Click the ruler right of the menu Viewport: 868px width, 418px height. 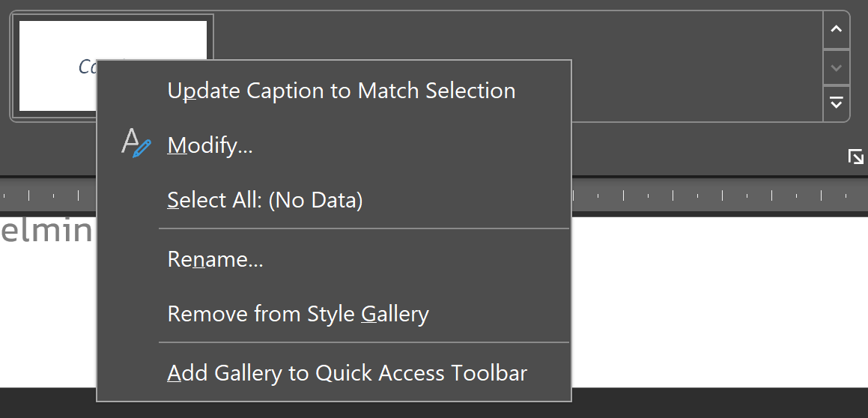[x=720, y=195]
